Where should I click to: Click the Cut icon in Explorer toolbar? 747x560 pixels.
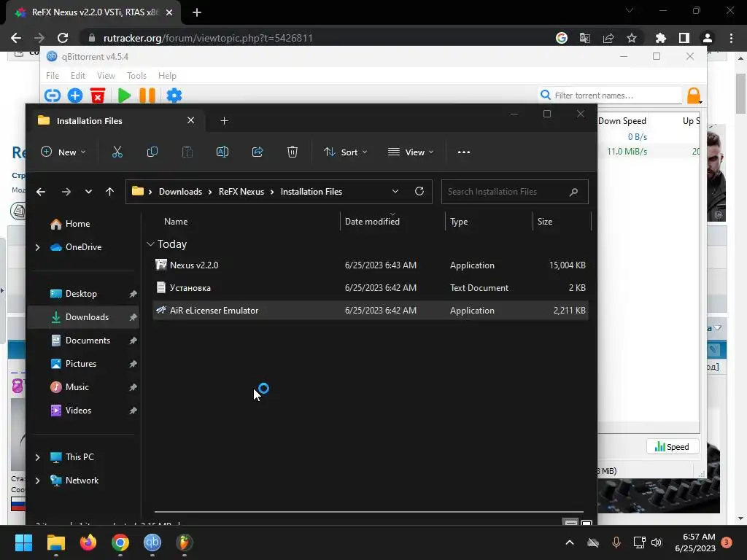click(x=117, y=152)
